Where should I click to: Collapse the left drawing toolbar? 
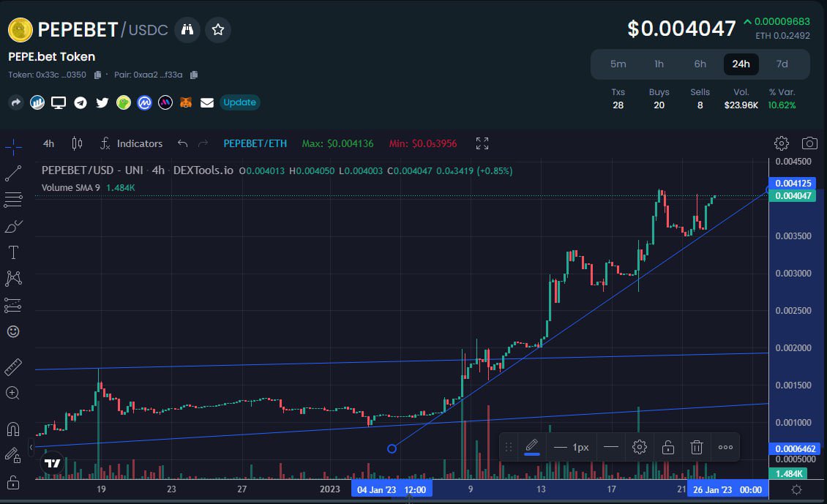pos(31,447)
